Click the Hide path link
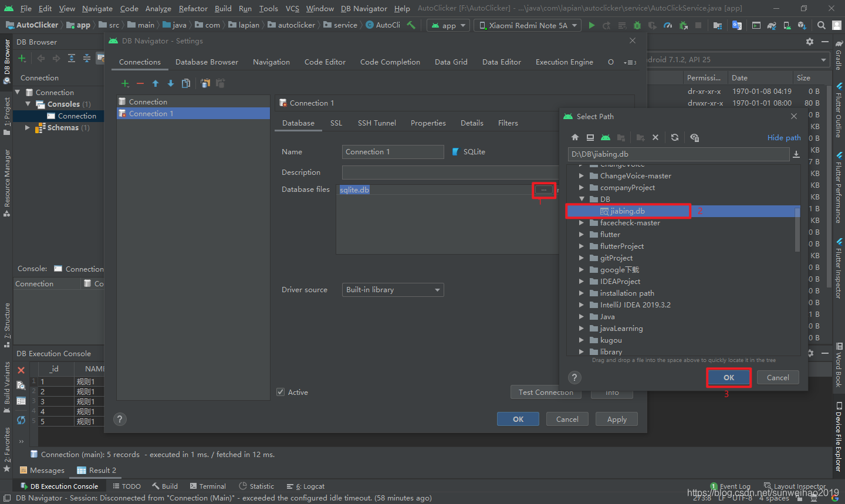The height and width of the screenshot is (504, 845). click(784, 137)
